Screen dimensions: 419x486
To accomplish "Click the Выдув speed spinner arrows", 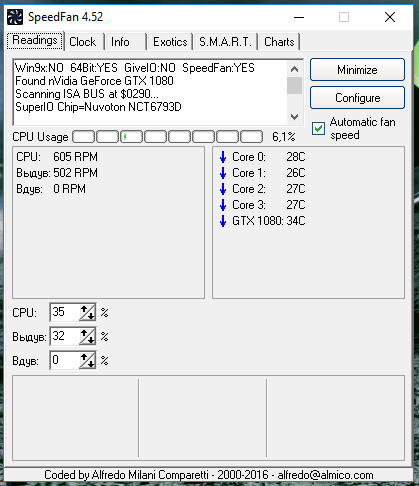I will 88,336.
